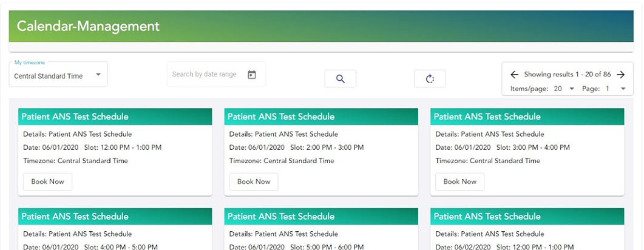Screen dimensions: 644x250
Task: Expand the Items/page dropdown
Action: coord(563,89)
